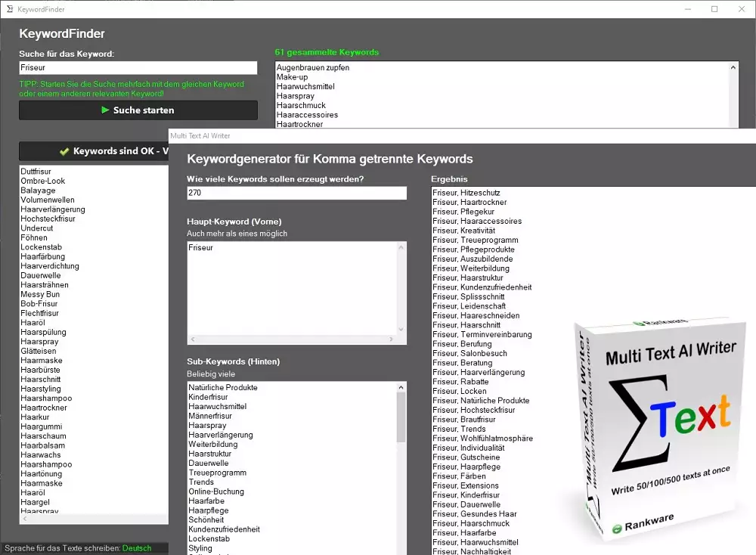This screenshot has height=555, width=756.
Task: Confirm with Keywords sind OK button
Action: pos(94,151)
